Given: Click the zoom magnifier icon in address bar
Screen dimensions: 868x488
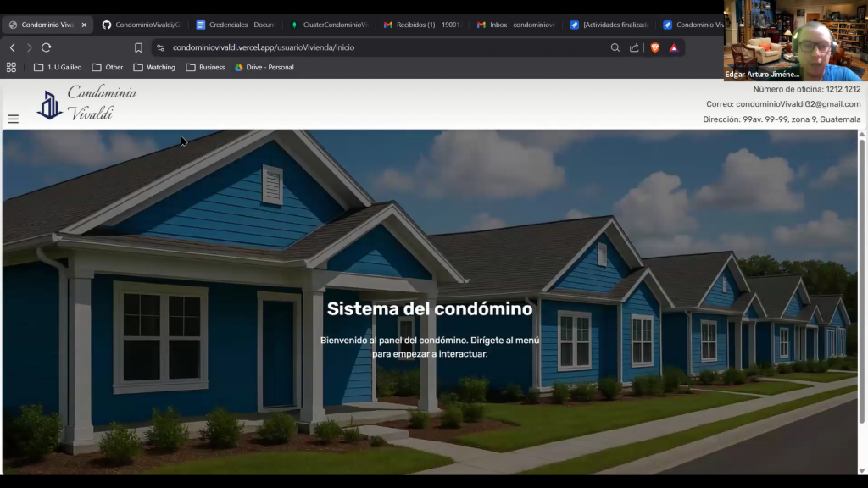Looking at the screenshot, I should tap(615, 48).
